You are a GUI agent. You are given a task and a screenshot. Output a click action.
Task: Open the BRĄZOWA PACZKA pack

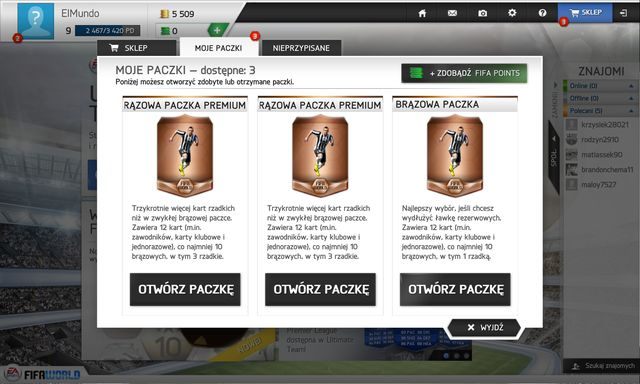point(455,289)
